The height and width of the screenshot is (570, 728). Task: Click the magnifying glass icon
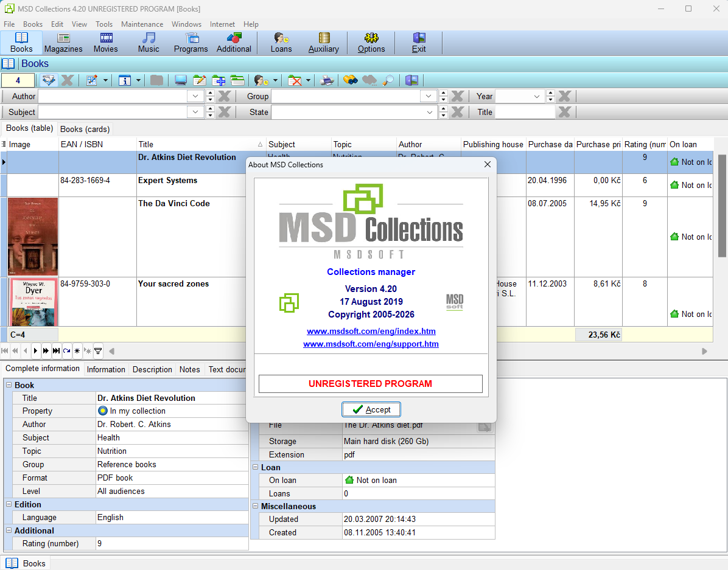(388, 80)
